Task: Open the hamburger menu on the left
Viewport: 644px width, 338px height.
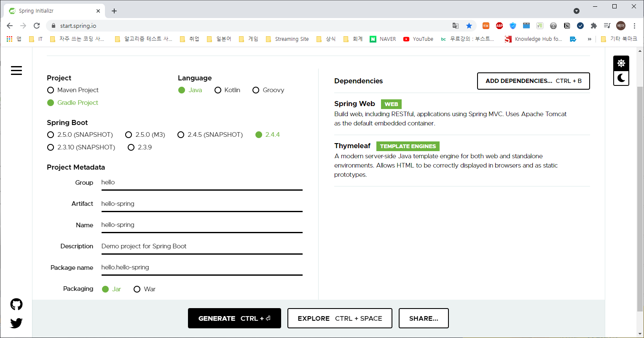Action: pyautogui.click(x=16, y=70)
